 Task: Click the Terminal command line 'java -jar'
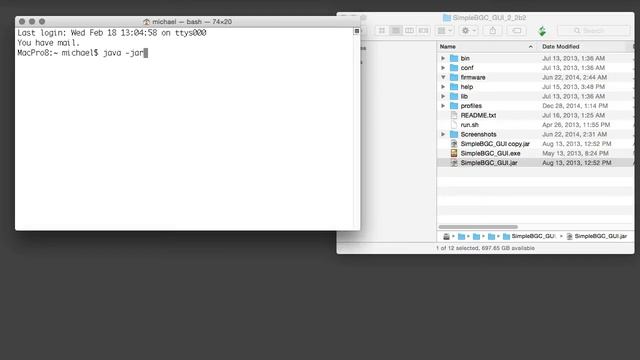point(123,53)
